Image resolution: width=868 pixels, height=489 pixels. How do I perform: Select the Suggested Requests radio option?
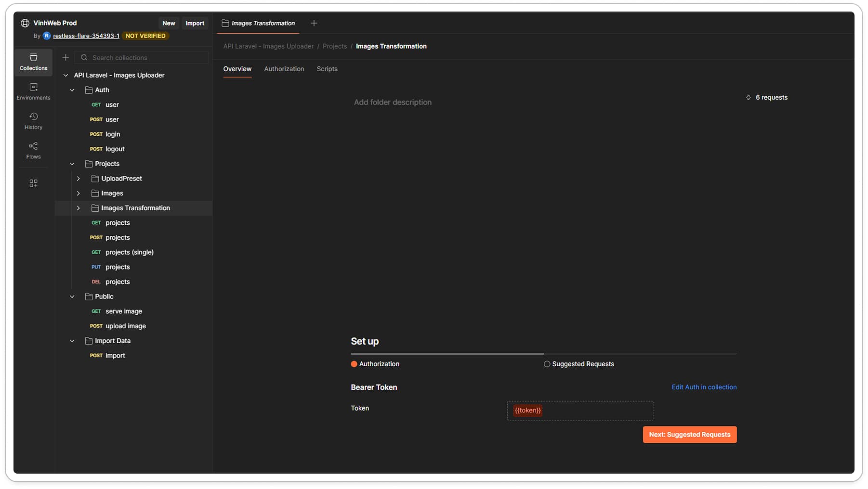pyautogui.click(x=547, y=364)
